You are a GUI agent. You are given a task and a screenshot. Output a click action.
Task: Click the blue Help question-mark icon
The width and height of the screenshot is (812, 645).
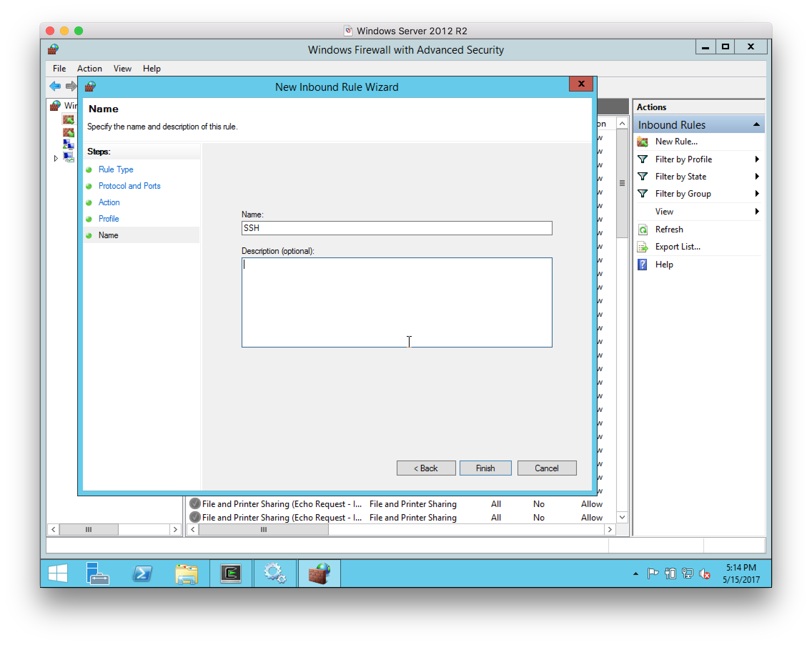642,265
